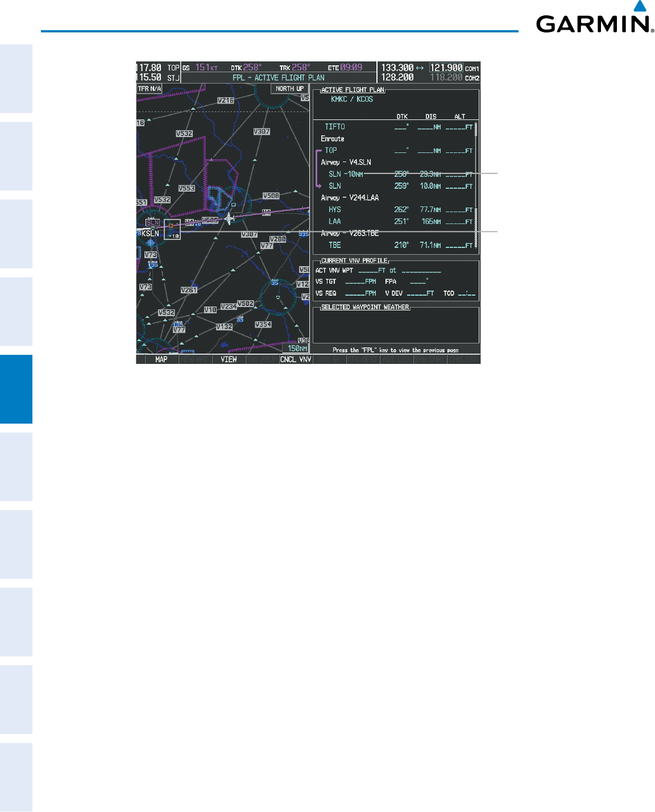Click the KSLN airport symbol on map
The width and height of the screenshot is (655, 812).
[x=151, y=243]
